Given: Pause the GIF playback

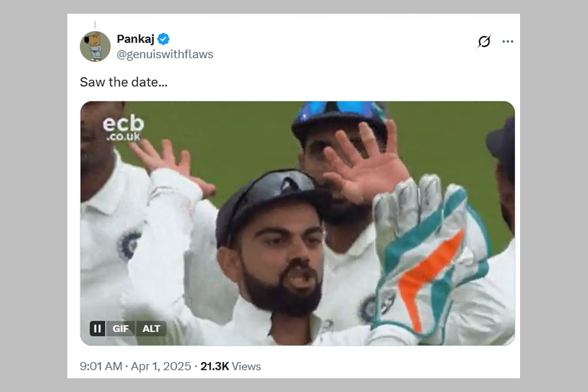Looking at the screenshot, I should (x=97, y=329).
